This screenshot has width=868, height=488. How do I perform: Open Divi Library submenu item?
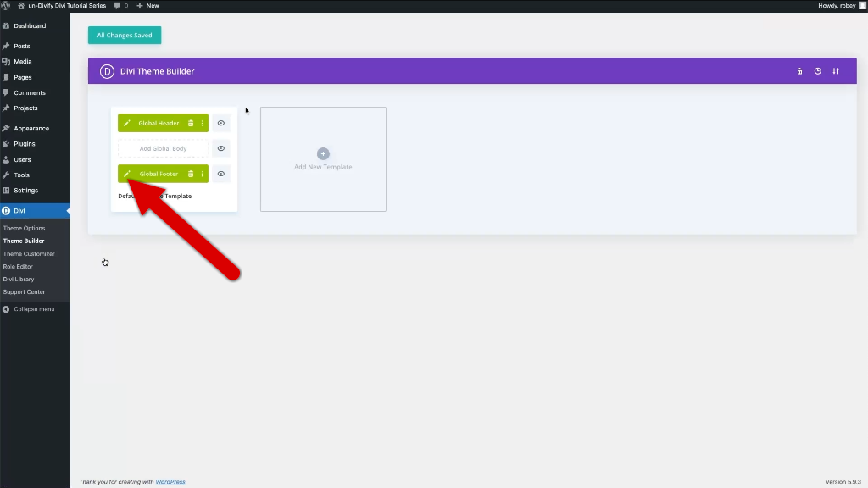pyautogui.click(x=19, y=280)
